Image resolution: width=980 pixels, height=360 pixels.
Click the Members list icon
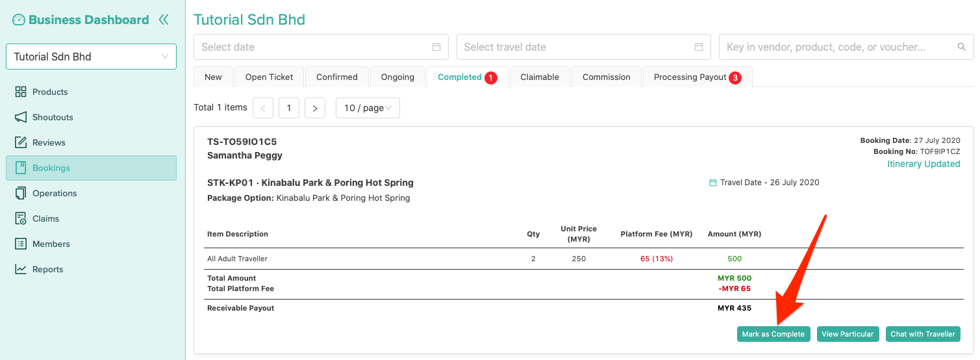(21, 244)
